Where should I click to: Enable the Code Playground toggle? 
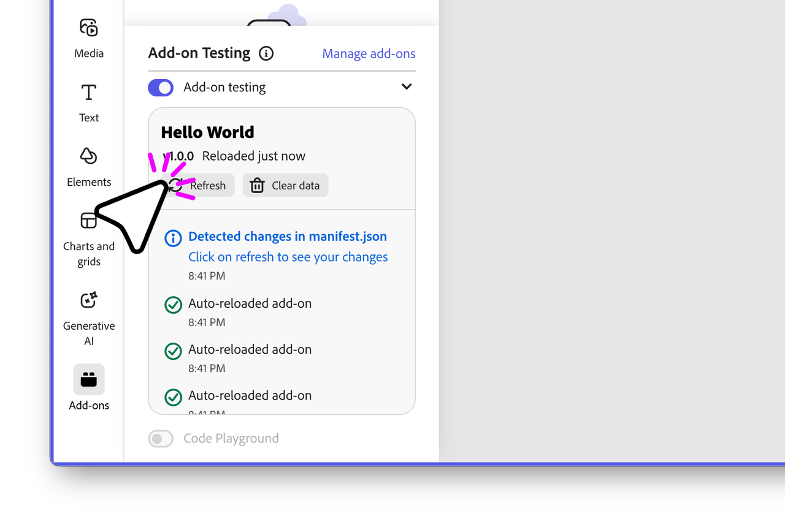[x=161, y=439]
